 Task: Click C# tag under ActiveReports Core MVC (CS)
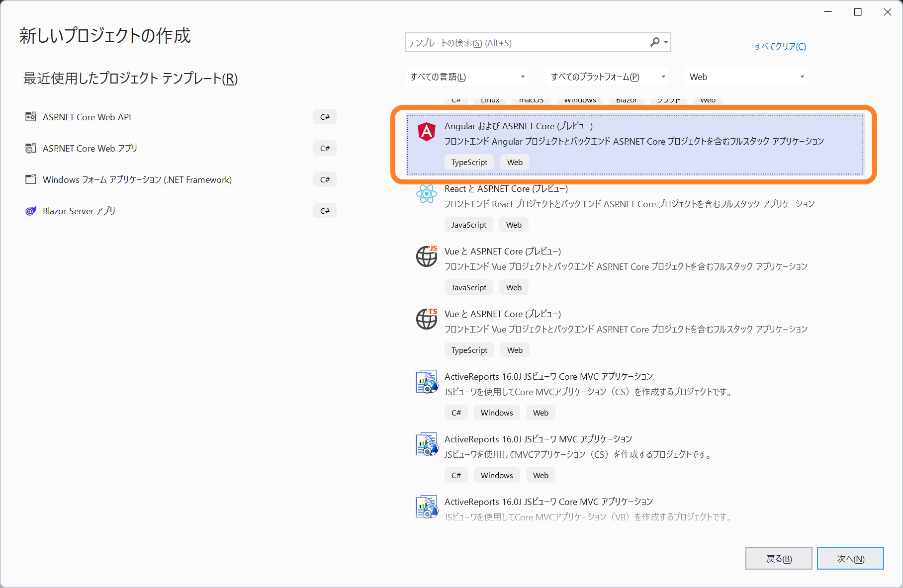[456, 413]
